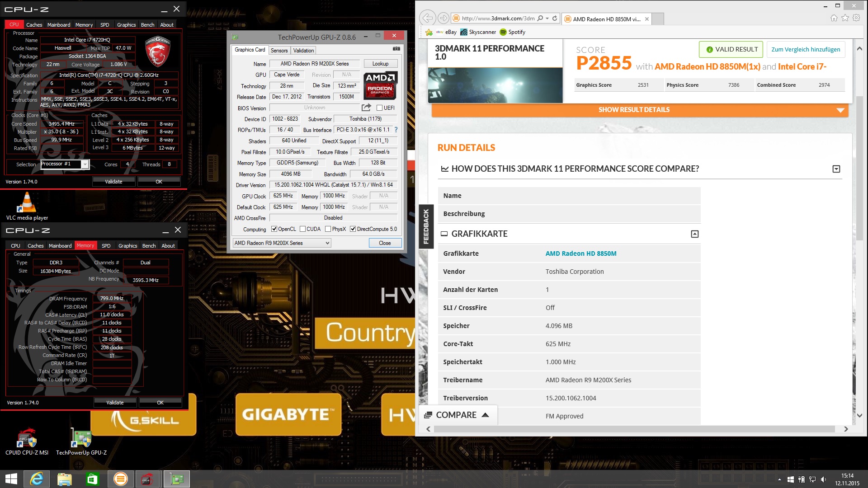Viewport: 868px width, 488px height.
Task: Click the 3DMark 11 scene thumbnail image
Action: click(x=495, y=85)
